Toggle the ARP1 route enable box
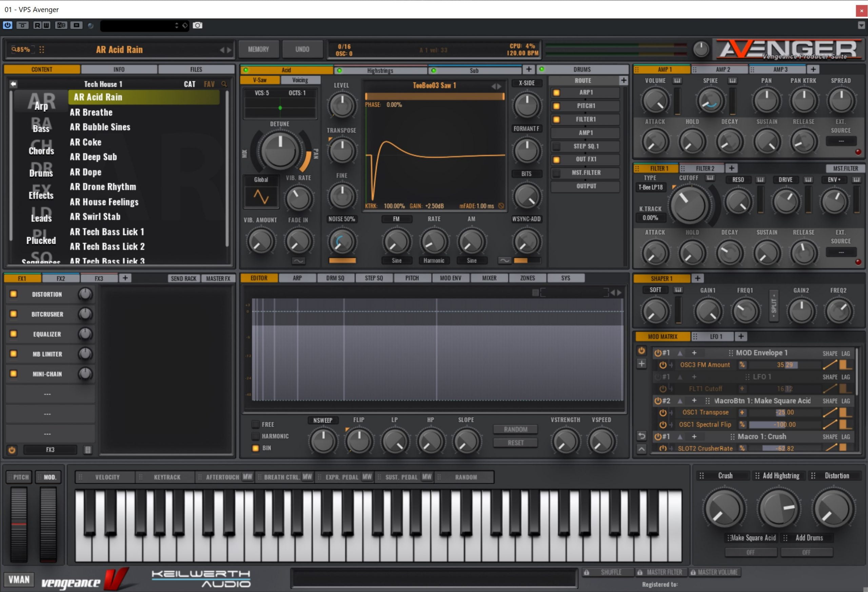 tap(556, 92)
